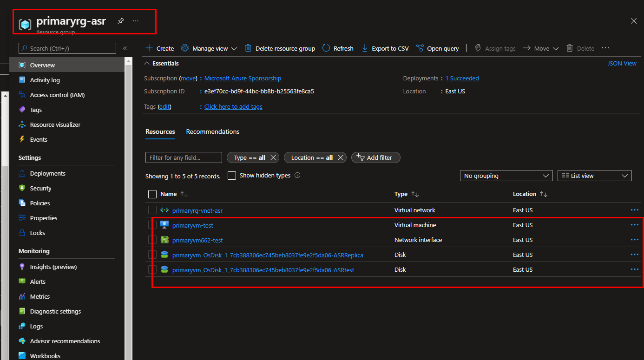
Task: Click Delete resource group trash icon
Action: click(248, 48)
